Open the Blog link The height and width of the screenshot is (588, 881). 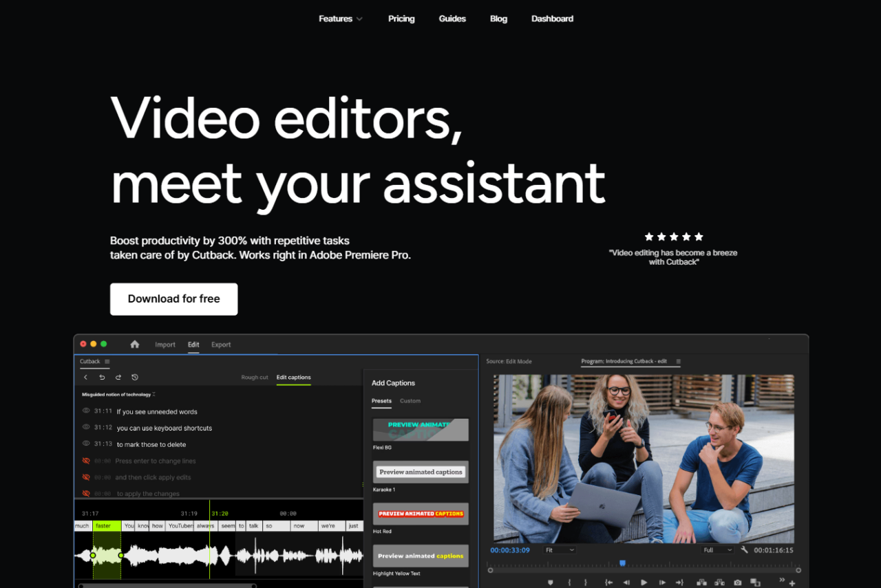[x=498, y=19]
